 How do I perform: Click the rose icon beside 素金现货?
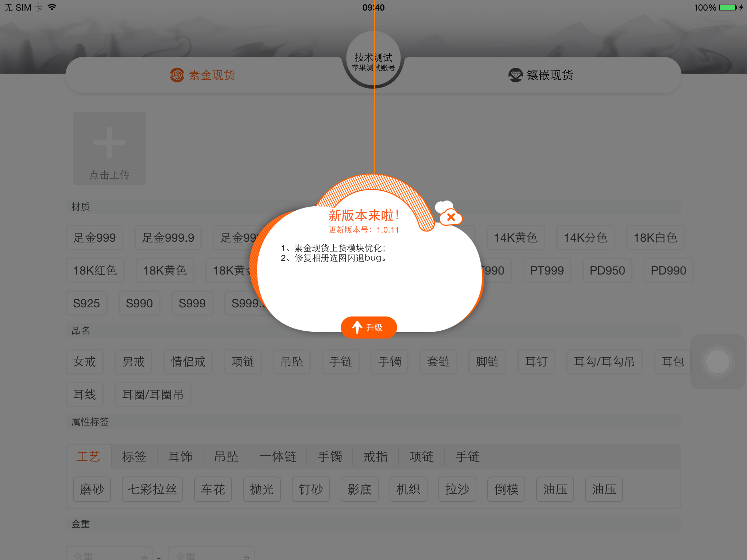[x=178, y=74]
